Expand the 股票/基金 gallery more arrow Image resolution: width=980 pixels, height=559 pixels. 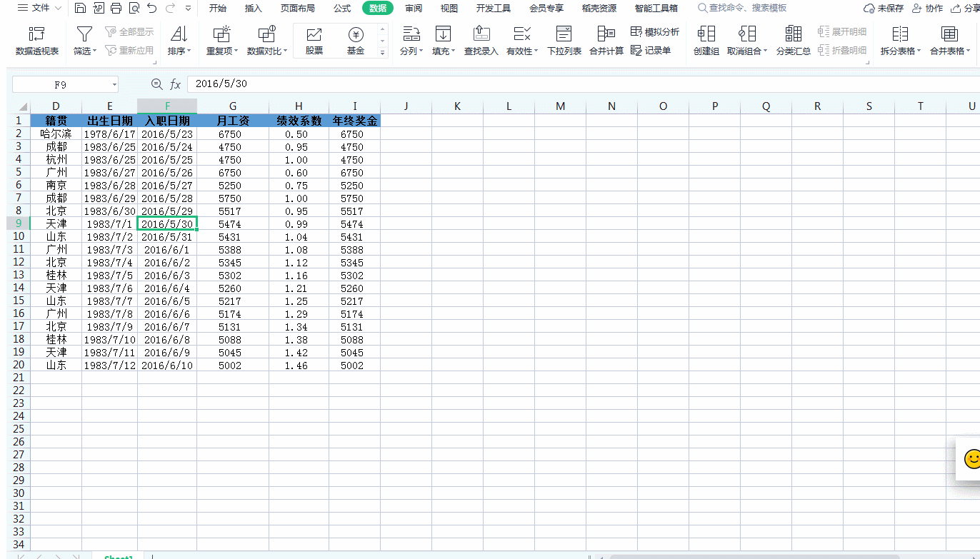382,53
